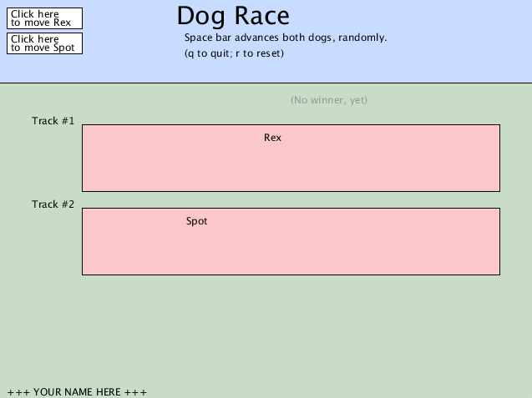The image size is (532, 398).
Task: Click the green gap between the two tracks
Action: tap(292, 200)
